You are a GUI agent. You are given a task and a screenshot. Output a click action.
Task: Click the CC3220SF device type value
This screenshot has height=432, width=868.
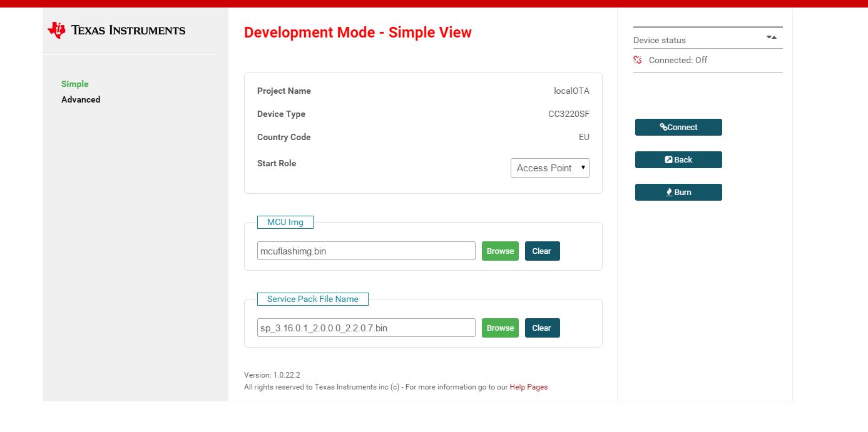pos(569,114)
